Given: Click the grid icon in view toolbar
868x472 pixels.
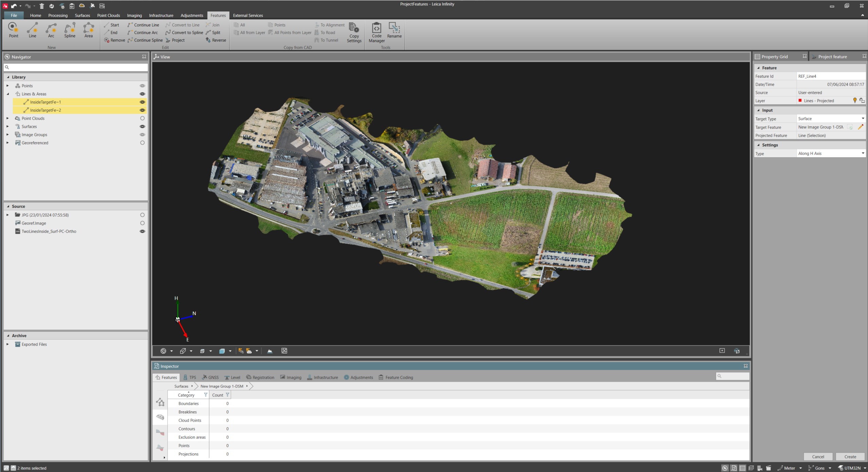Looking at the screenshot, I should (284, 351).
